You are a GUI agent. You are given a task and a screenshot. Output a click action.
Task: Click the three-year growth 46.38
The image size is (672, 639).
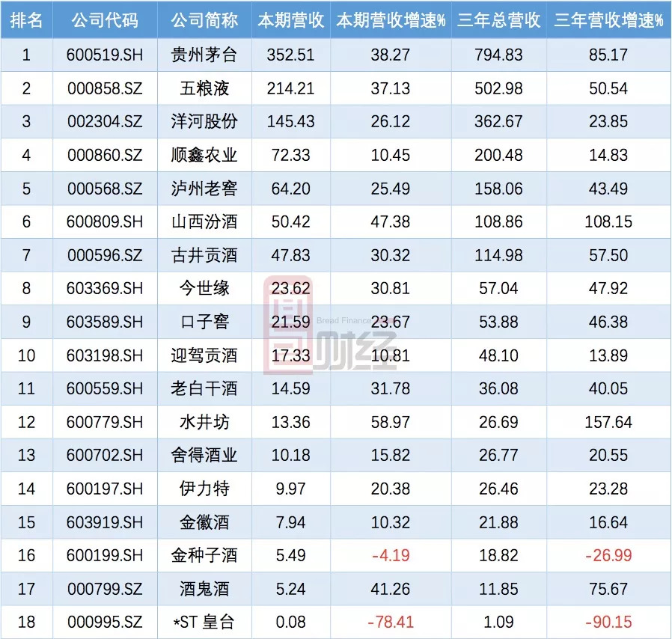click(x=608, y=322)
